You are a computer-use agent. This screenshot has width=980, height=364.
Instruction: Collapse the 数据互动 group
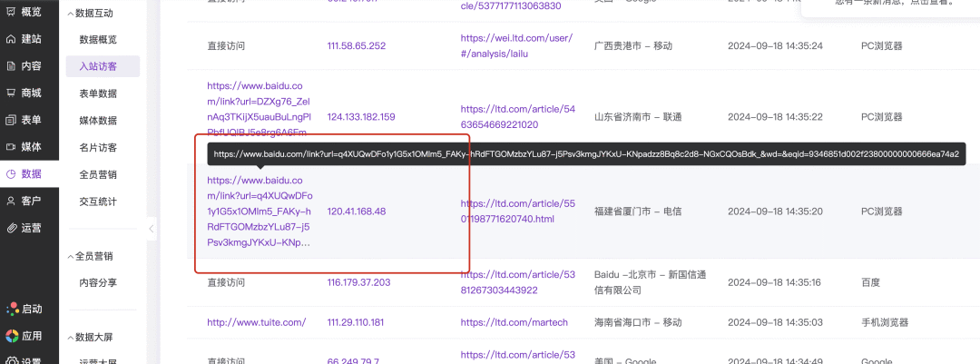pos(90,13)
